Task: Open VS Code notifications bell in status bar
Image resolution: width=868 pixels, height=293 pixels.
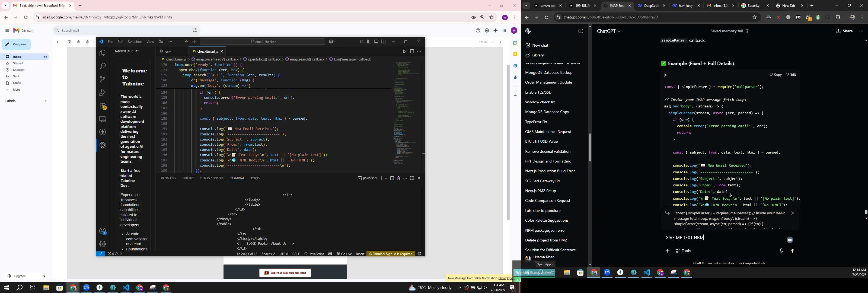Action: 420,254
